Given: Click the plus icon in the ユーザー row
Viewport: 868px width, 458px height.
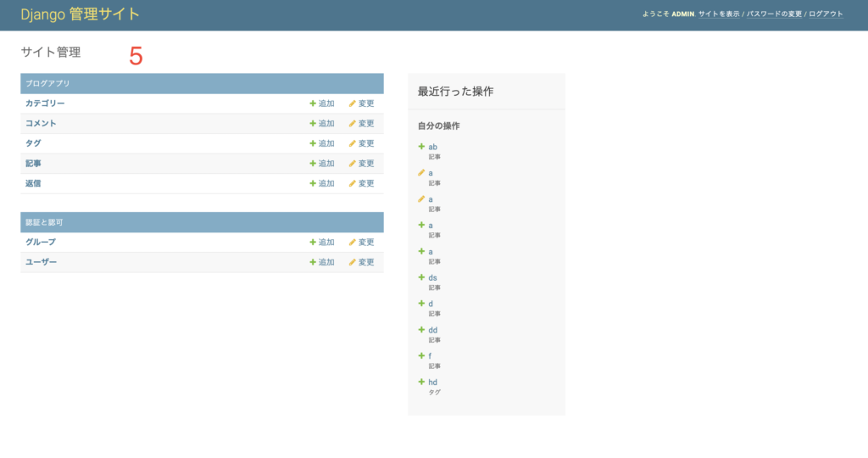Looking at the screenshot, I should click(313, 262).
